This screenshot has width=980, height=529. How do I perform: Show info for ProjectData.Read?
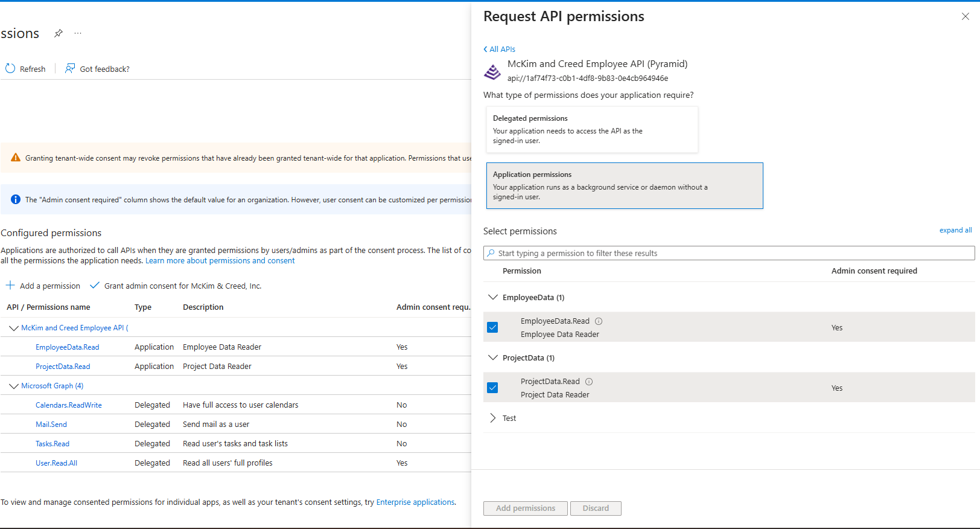(589, 382)
